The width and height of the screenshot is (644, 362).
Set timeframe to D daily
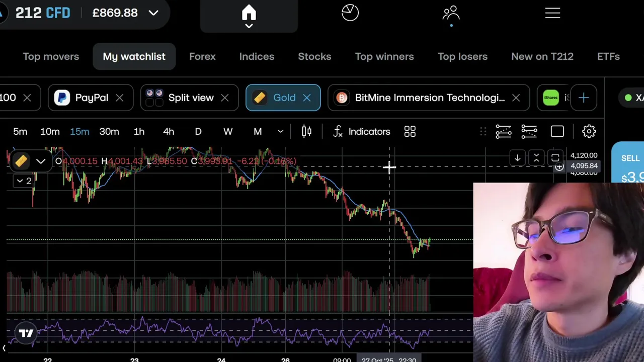[198, 132]
